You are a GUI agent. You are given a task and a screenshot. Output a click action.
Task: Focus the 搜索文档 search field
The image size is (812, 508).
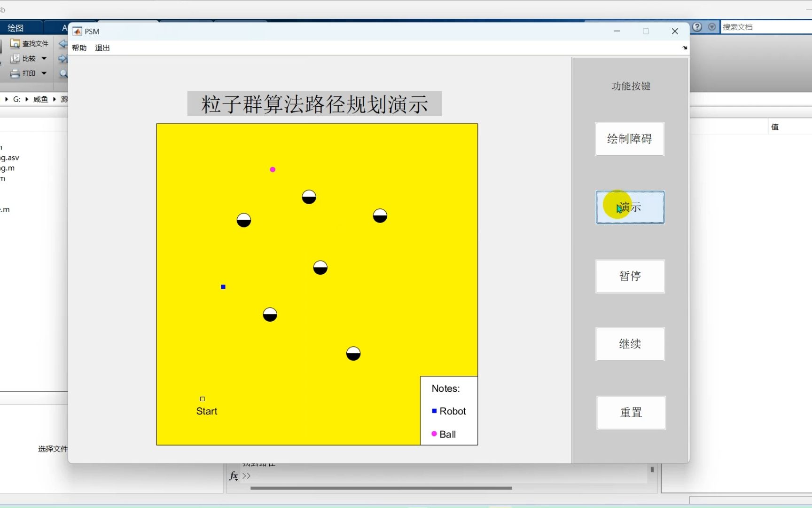pos(766,27)
